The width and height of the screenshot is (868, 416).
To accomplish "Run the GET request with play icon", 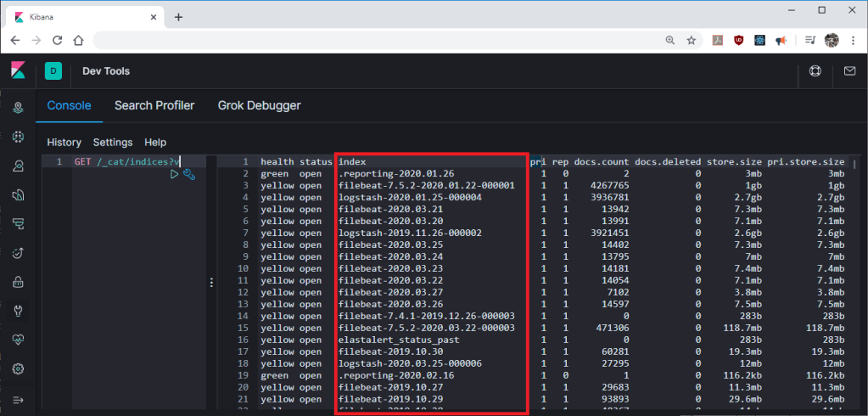I will tap(175, 174).
